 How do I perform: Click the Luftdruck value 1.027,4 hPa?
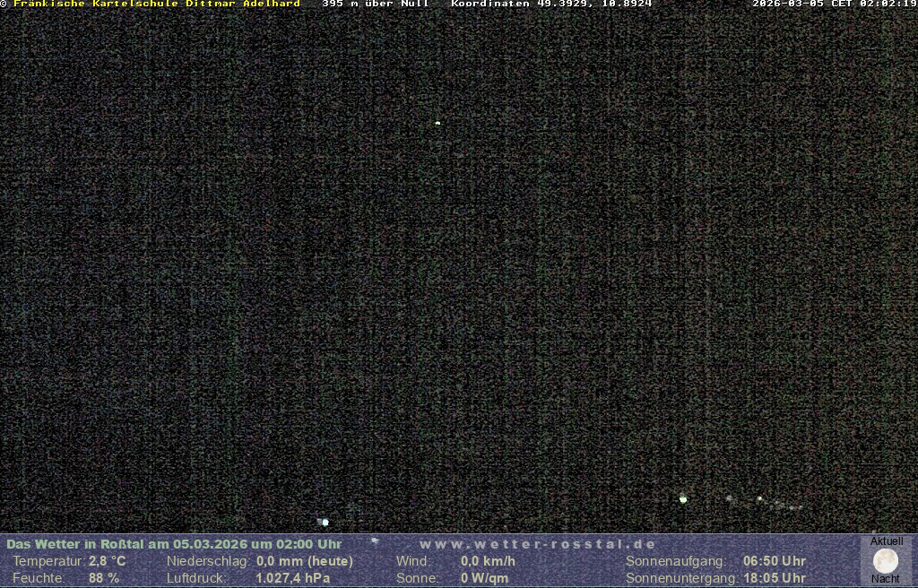pyautogui.click(x=293, y=578)
